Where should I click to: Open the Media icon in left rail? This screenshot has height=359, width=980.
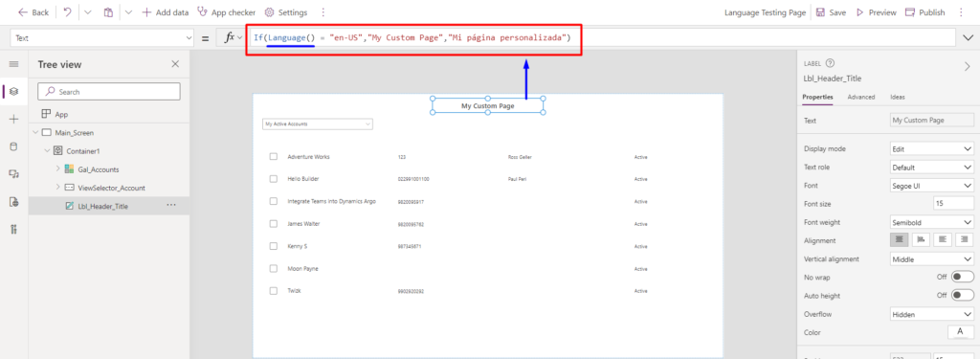[13, 174]
